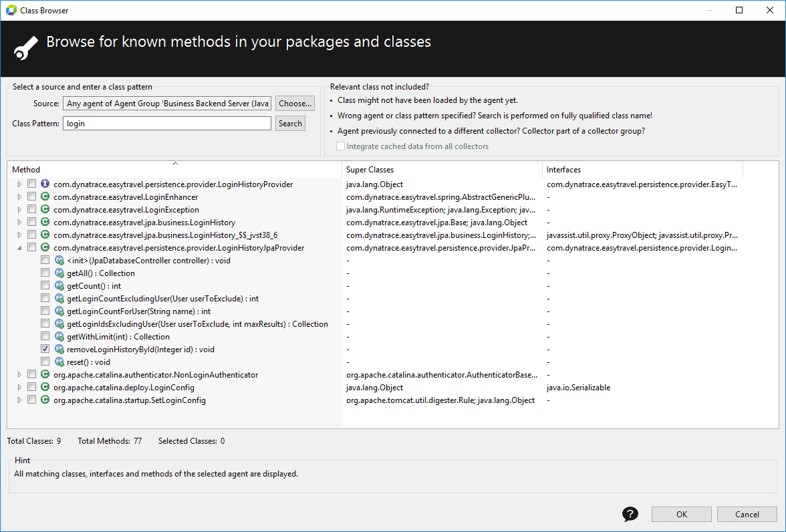Click the Class Pattern input field
Image resolution: width=786 pixels, height=532 pixels.
(x=167, y=124)
